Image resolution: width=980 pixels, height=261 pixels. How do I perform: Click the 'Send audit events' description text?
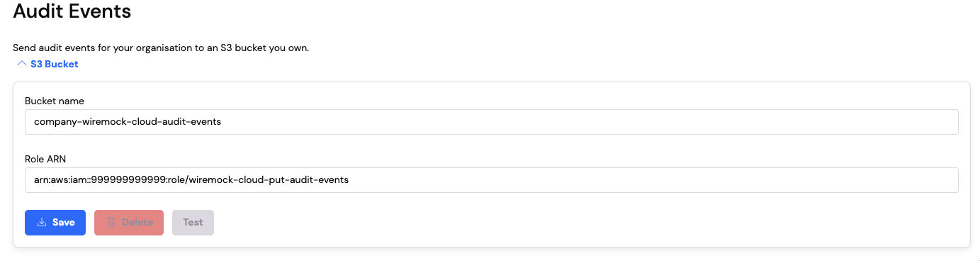[x=161, y=49]
